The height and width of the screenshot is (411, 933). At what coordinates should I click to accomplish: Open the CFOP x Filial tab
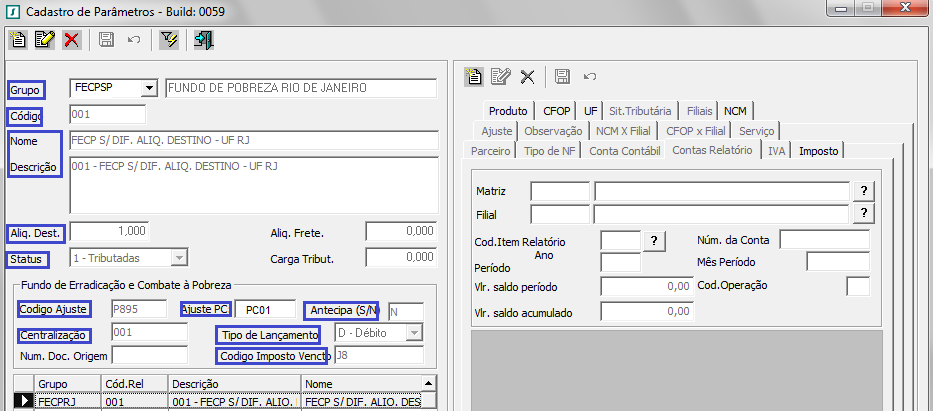coord(696,131)
